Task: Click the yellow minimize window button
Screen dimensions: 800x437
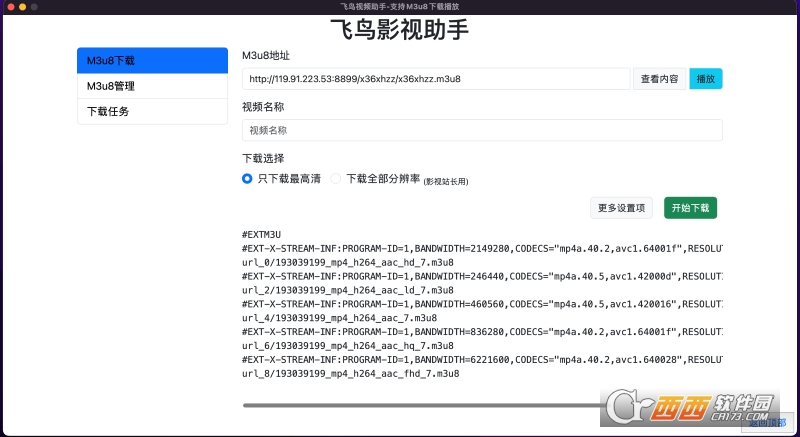Action: click(22, 7)
